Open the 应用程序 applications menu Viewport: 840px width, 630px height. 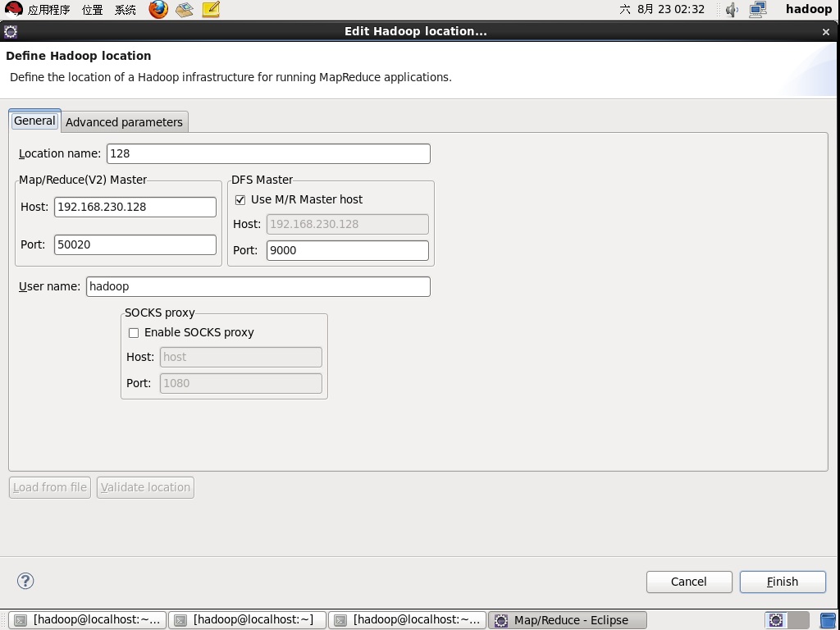click(x=49, y=10)
